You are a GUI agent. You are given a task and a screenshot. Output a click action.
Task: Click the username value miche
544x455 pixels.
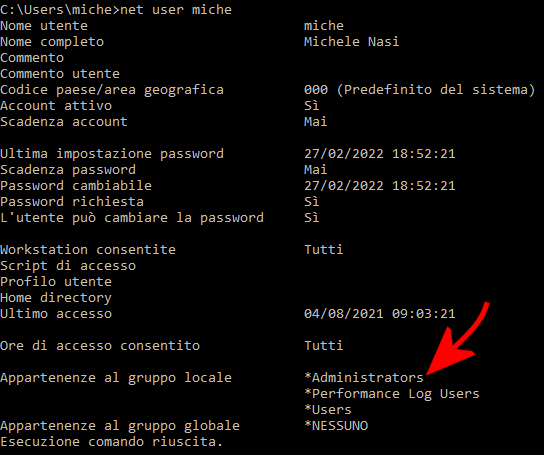324,26
